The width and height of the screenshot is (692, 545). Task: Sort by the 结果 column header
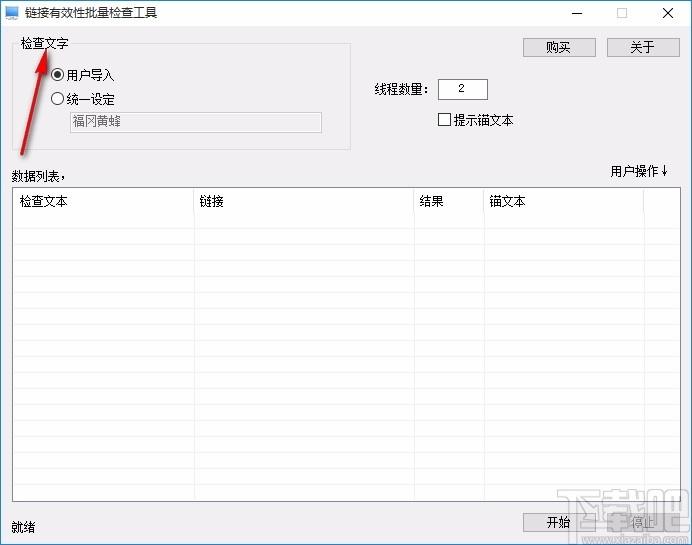click(x=449, y=202)
